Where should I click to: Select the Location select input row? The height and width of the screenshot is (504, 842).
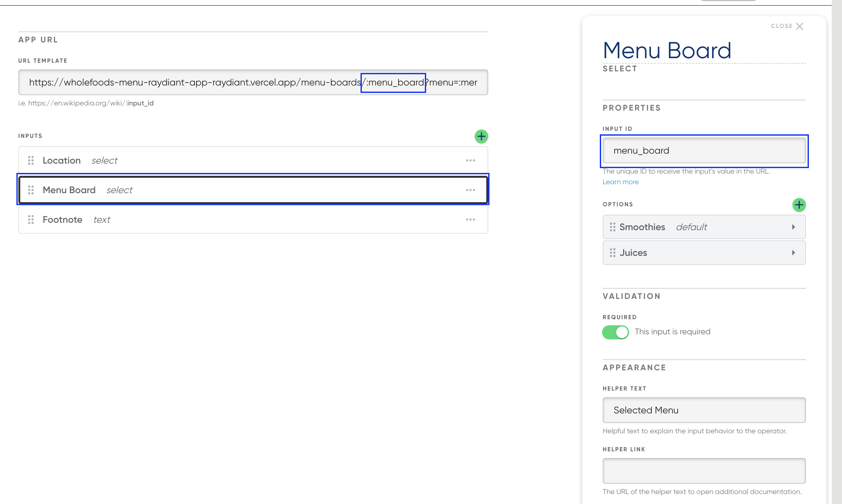tap(238, 160)
